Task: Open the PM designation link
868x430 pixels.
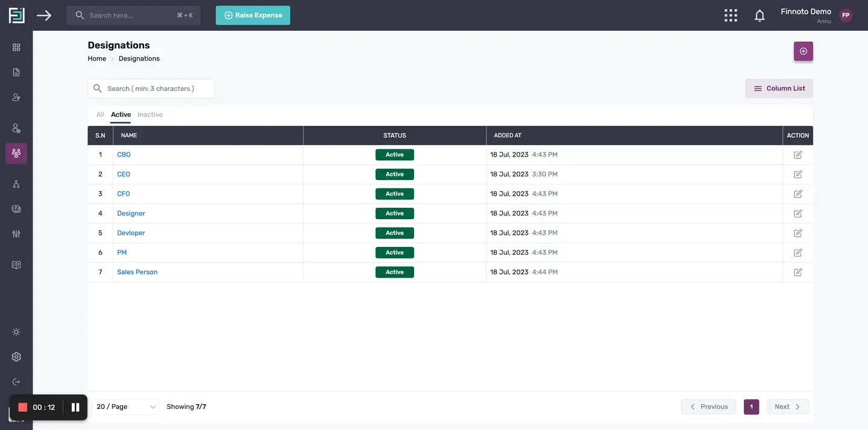Action: (122, 252)
